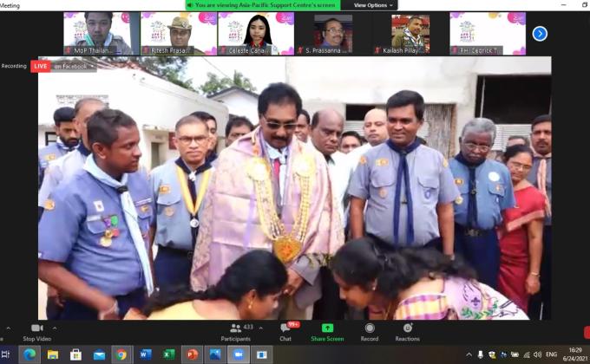The image size is (590, 364).
Task: Open volume speaker tray icon
Action: 537,354
